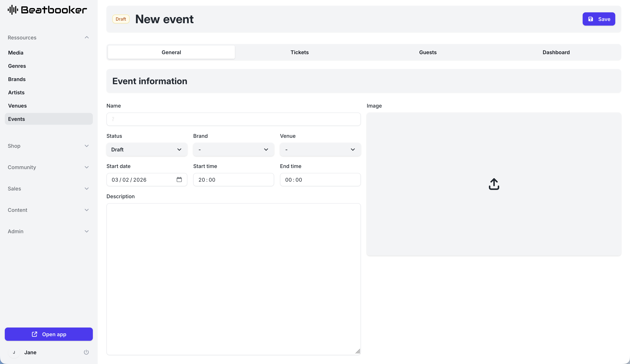Click the upload image icon
The height and width of the screenshot is (364, 630).
click(494, 184)
